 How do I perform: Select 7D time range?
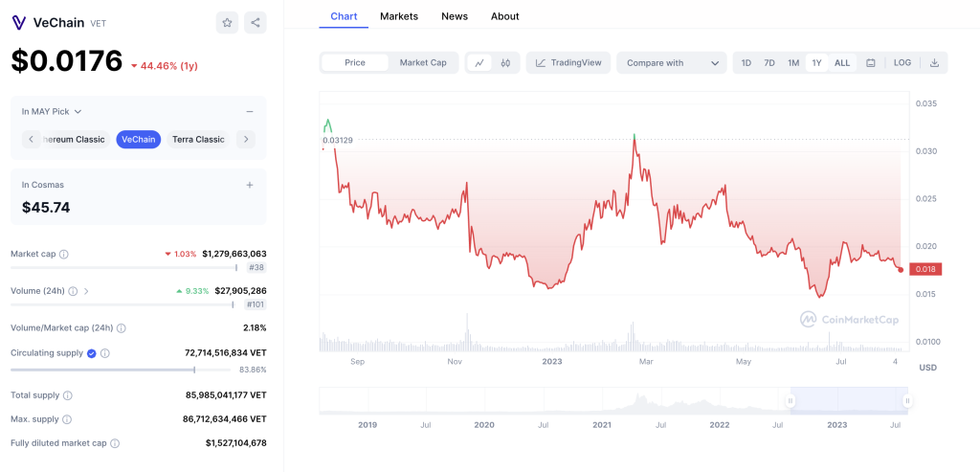coord(769,62)
